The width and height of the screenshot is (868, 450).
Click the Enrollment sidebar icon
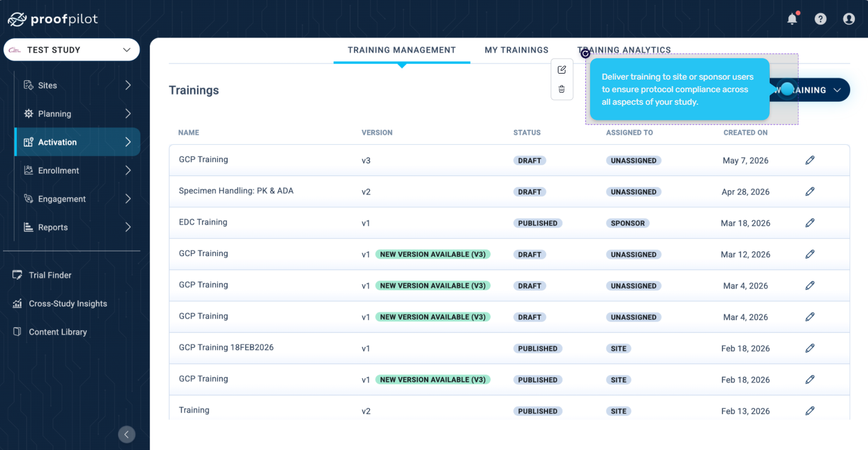pos(28,170)
